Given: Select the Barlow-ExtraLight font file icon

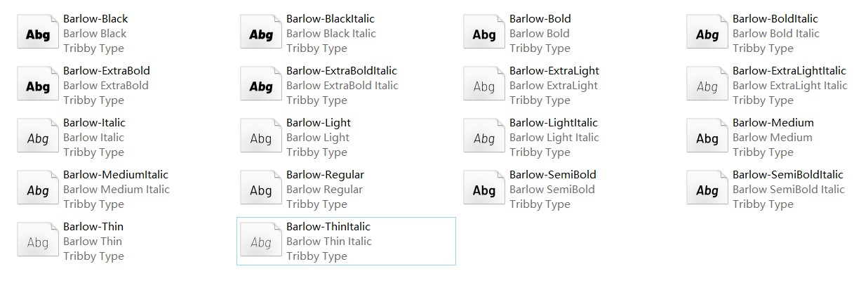Looking at the screenshot, I should pyautogui.click(x=484, y=86).
